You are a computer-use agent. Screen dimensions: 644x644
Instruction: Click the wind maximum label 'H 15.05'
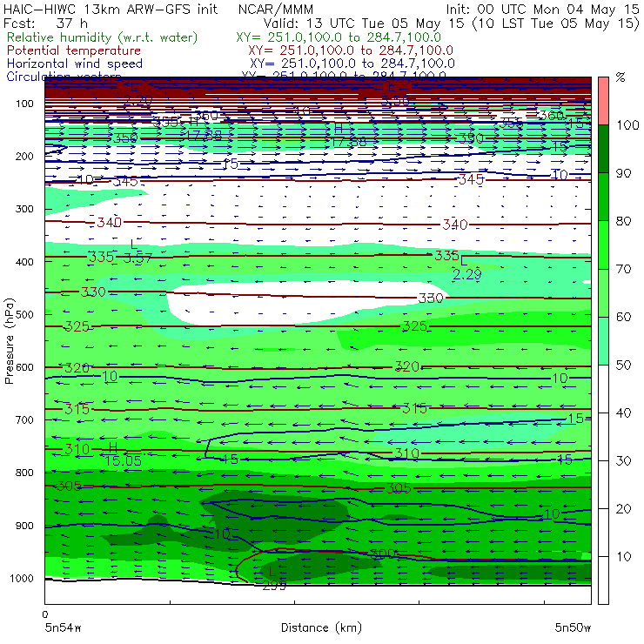[123, 454]
